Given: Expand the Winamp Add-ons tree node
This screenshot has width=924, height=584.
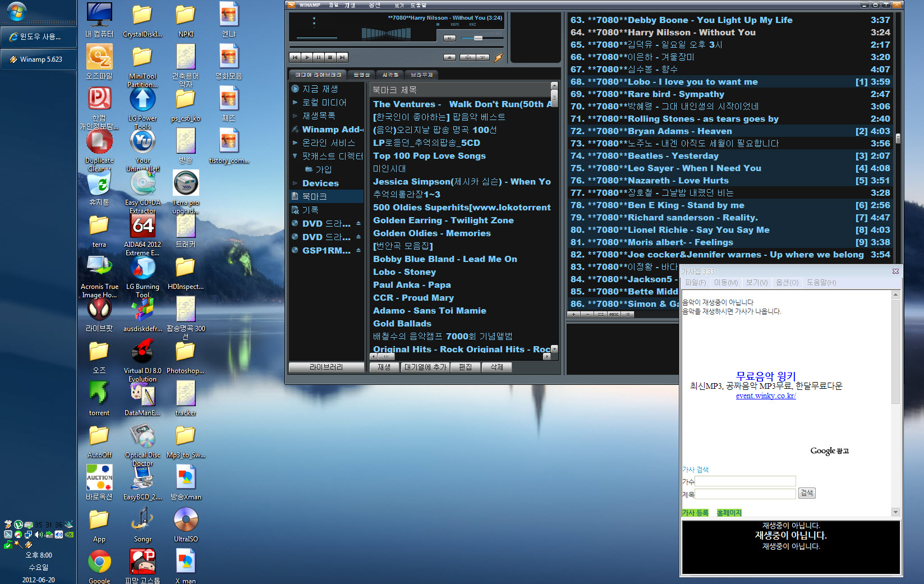Looking at the screenshot, I should [x=295, y=129].
